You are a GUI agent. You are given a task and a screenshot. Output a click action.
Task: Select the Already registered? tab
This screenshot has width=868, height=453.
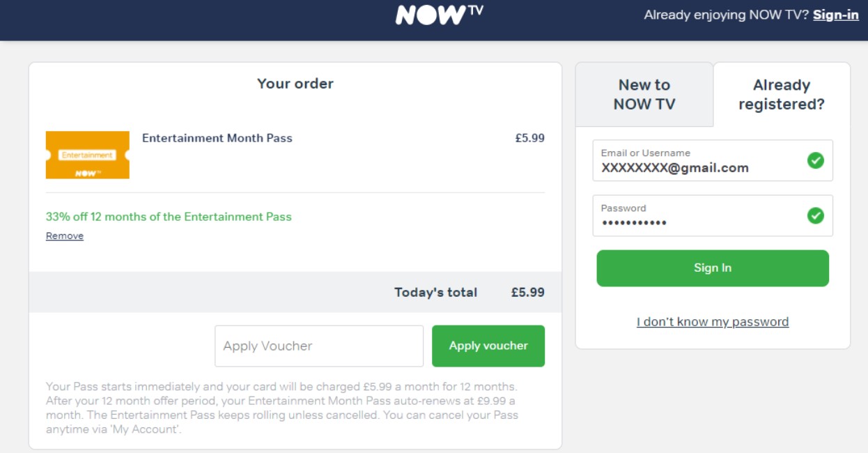click(781, 95)
